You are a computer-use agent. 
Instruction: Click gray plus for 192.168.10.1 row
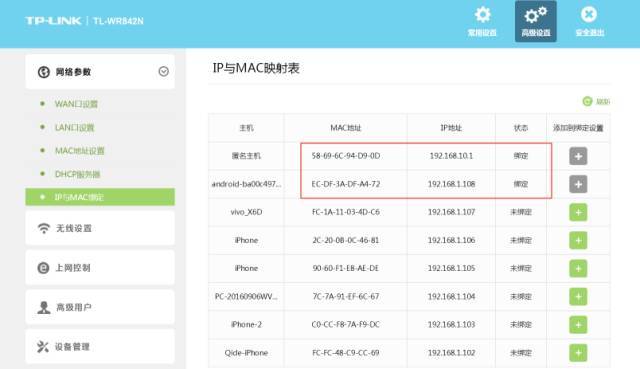tap(578, 156)
